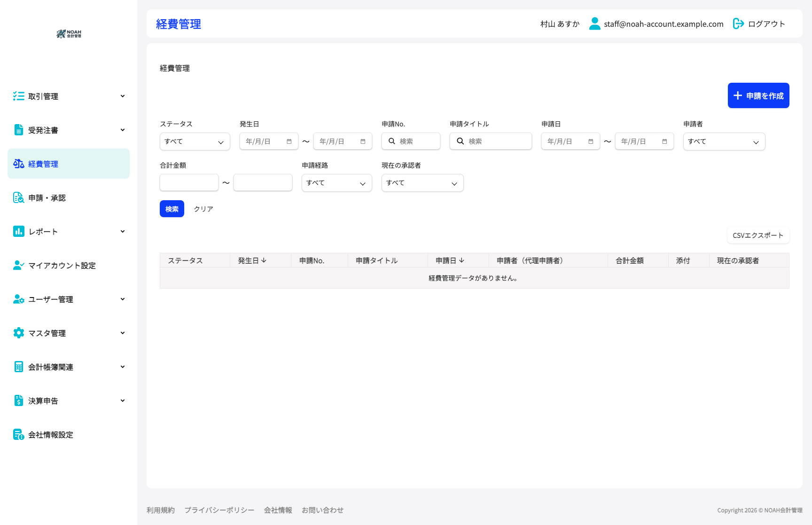Click the CSVエクスポート button
Screen dimensions: 812x525
coord(758,235)
